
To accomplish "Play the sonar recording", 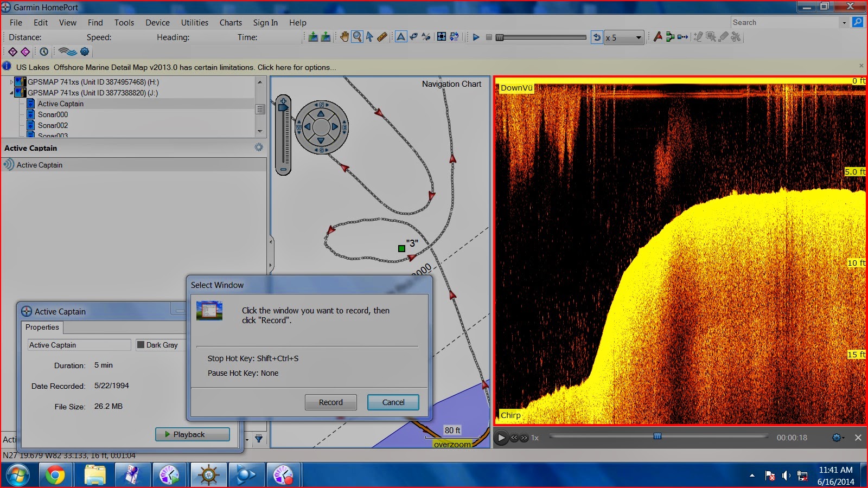I will click(x=501, y=438).
